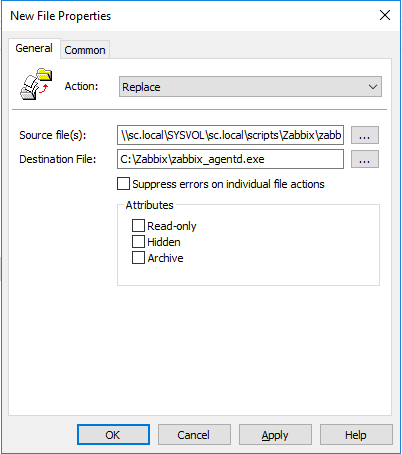Click the file copy action icon

pyautogui.click(x=36, y=84)
